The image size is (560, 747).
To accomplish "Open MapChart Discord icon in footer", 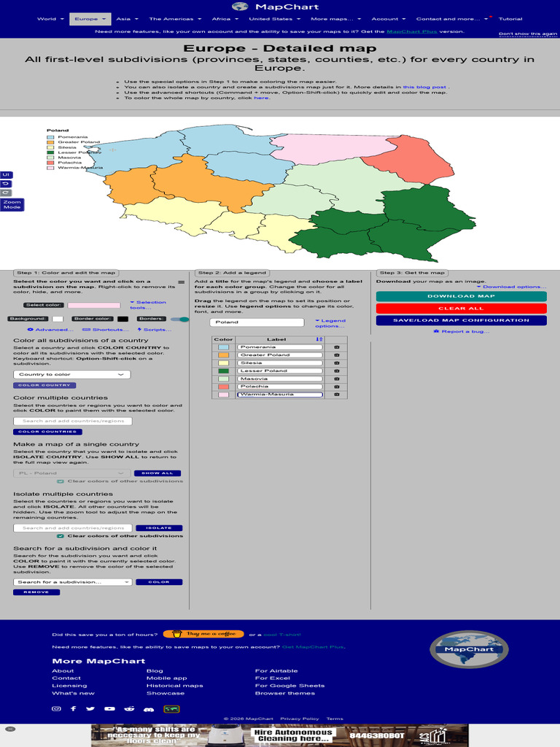I will pos(149,709).
